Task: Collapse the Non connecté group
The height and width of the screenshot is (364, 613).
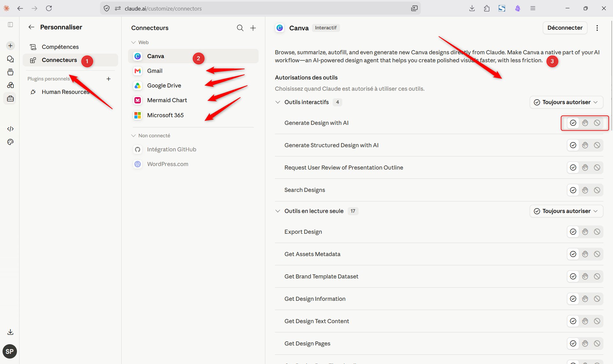Action: pyautogui.click(x=133, y=136)
